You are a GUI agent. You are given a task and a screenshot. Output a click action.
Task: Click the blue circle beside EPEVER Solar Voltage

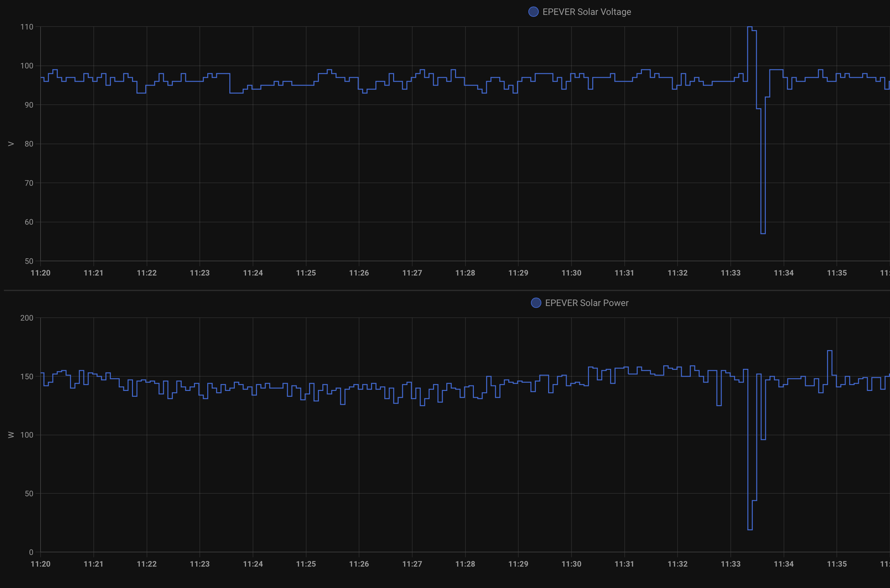(533, 12)
